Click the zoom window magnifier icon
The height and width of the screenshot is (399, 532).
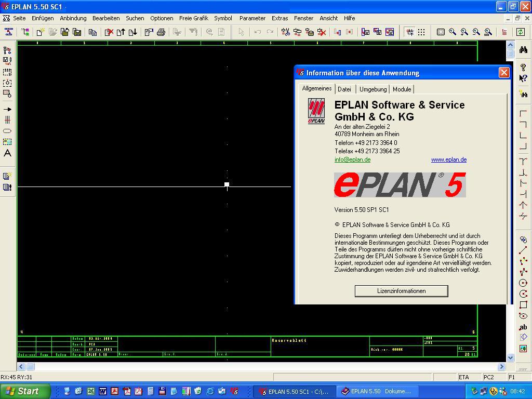[453, 32]
